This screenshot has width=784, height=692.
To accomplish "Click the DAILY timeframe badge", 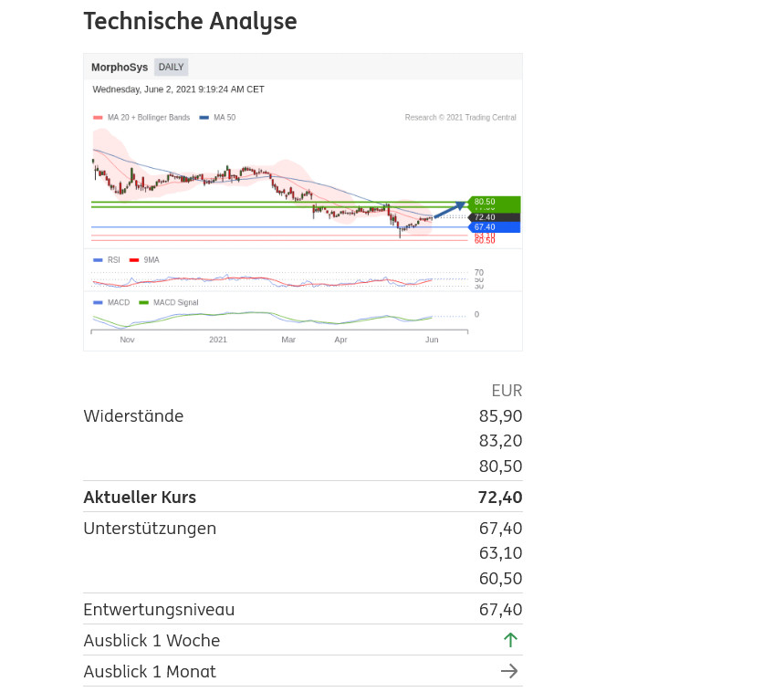I will [x=171, y=67].
